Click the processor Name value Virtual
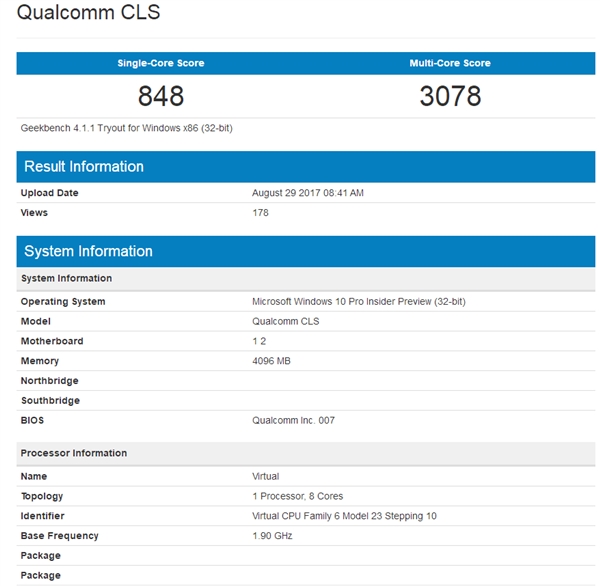Image resolution: width=600 pixels, height=586 pixels. 266,477
